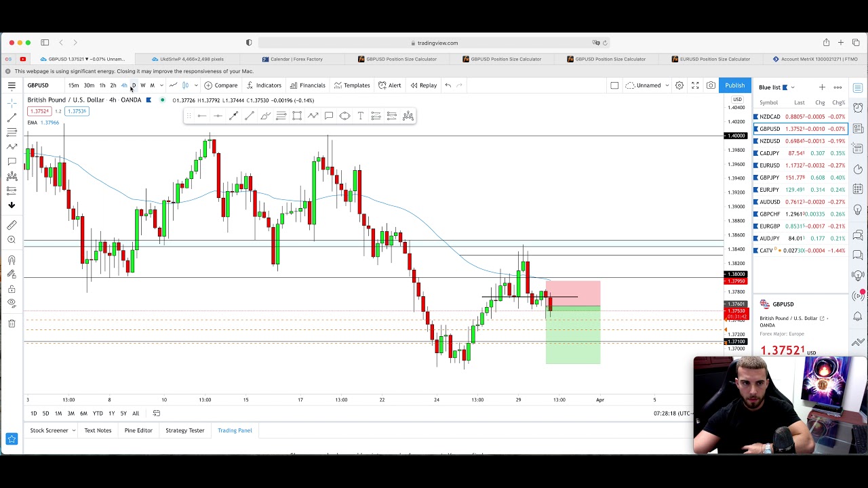
Task: Open indicator Templates menu
Action: pos(352,85)
